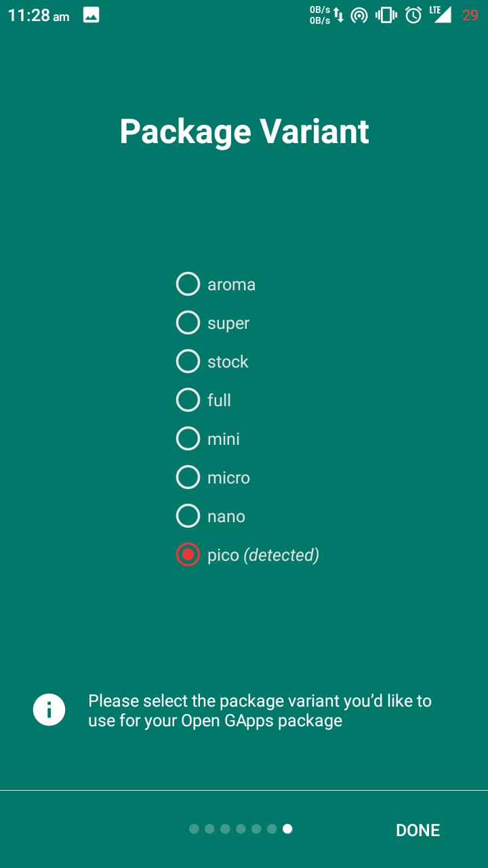This screenshot has height=868, width=488.
Task: Tap the battery level 29 indicator
Action: (x=470, y=15)
